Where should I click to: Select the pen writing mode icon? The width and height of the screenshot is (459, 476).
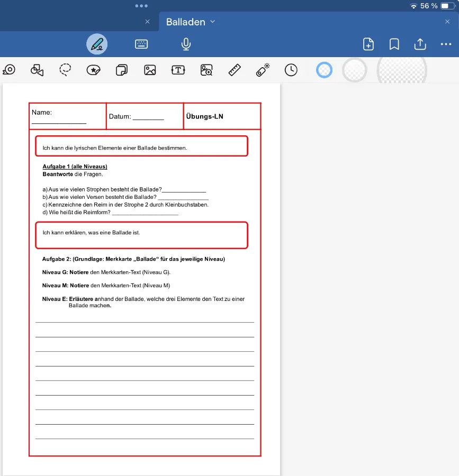[97, 44]
